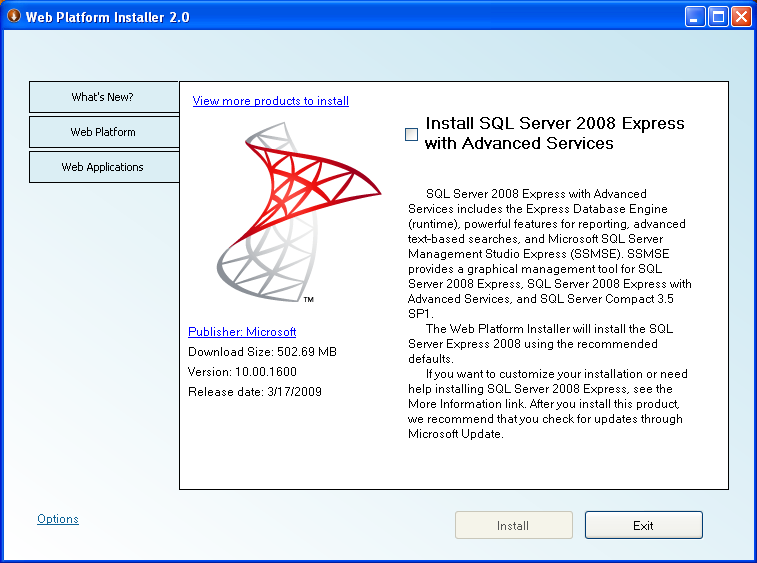Open the Publisher: Microsoft link

tap(242, 332)
